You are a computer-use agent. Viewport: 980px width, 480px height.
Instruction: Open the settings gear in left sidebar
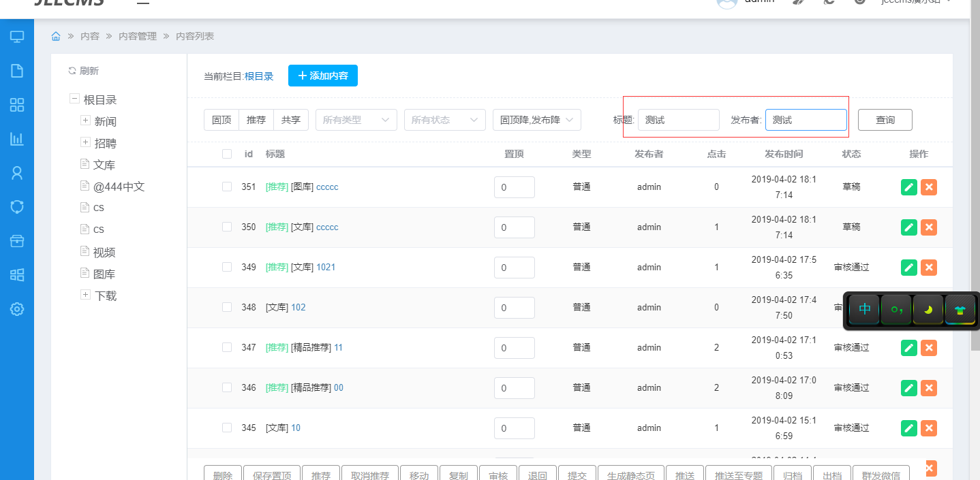point(17,309)
